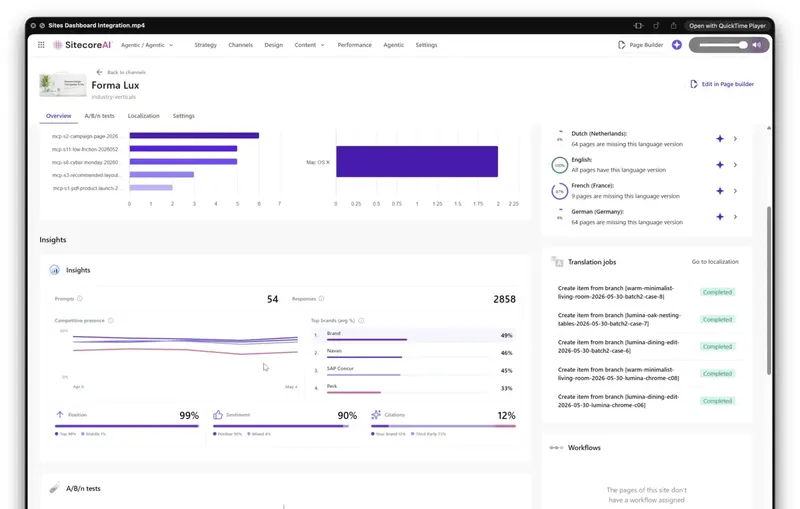This screenshot has height=509, width=800.
Task: Switch to the A/B/n tests tab
Action: tap(99, 116)
